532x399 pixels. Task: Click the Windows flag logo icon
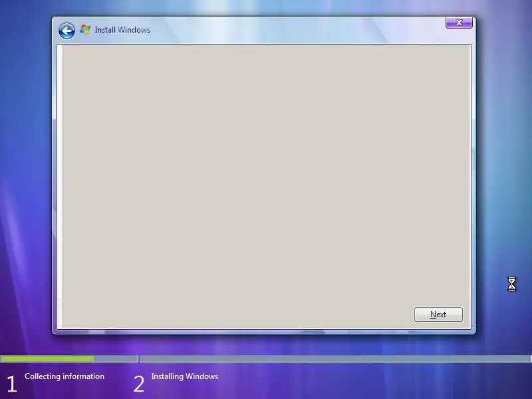[85, 29]
